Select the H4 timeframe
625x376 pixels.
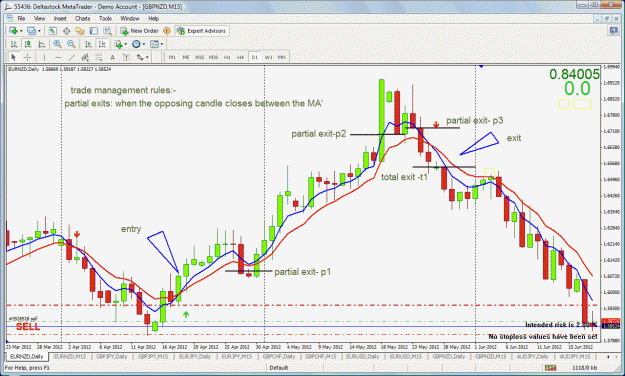point(240,57)
